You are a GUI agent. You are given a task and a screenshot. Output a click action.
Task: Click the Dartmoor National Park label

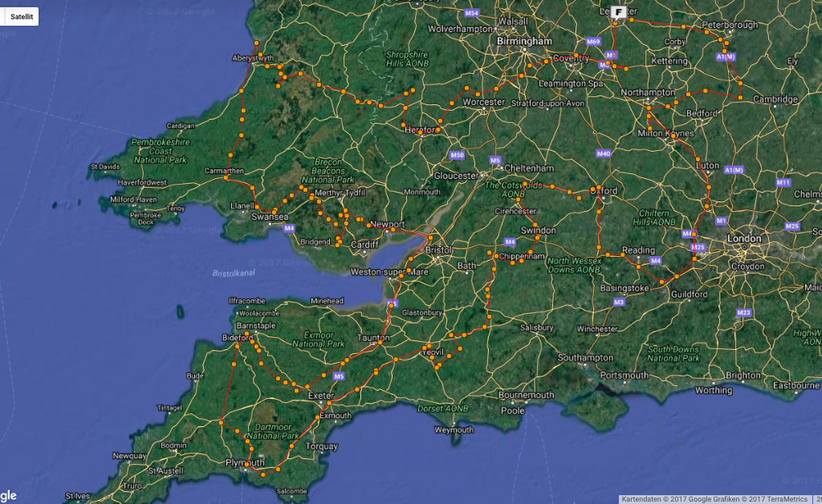click(273, 431)
